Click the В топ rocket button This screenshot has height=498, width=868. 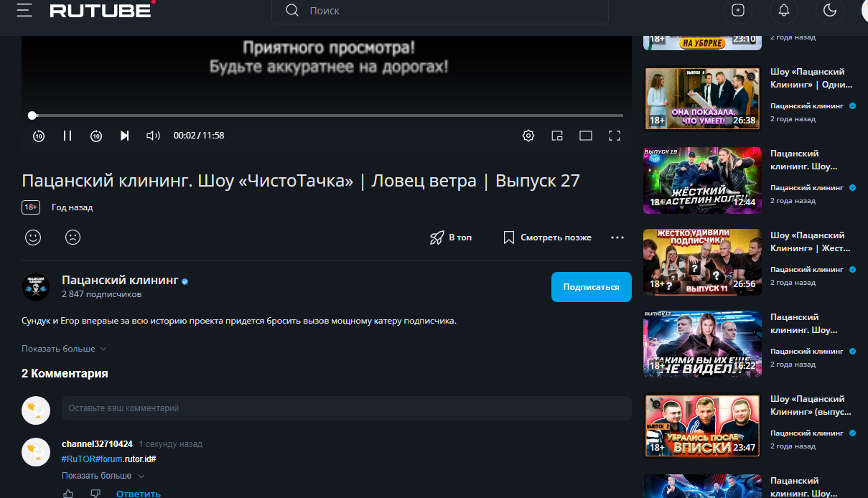pyautogui.click(x=451, y=238)
